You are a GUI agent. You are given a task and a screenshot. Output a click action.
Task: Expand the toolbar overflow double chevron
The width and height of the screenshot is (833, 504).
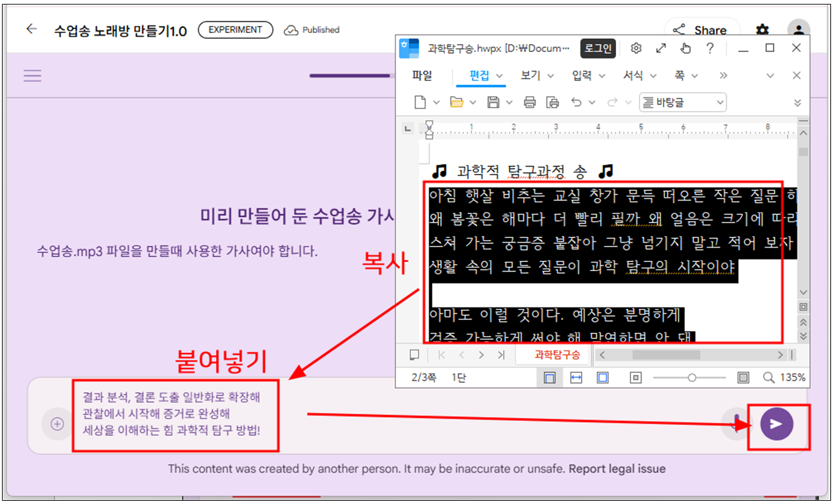[798, 102]
